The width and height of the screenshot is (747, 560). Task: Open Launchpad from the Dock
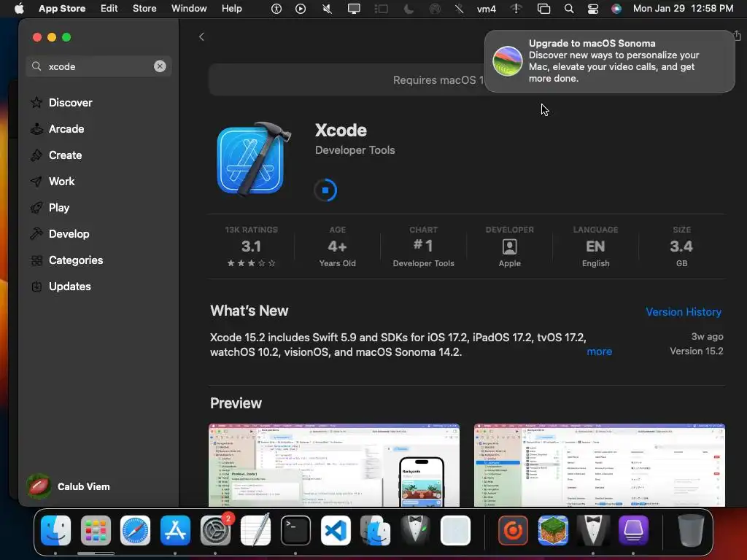pyautogui.click(x=96, y=530)
